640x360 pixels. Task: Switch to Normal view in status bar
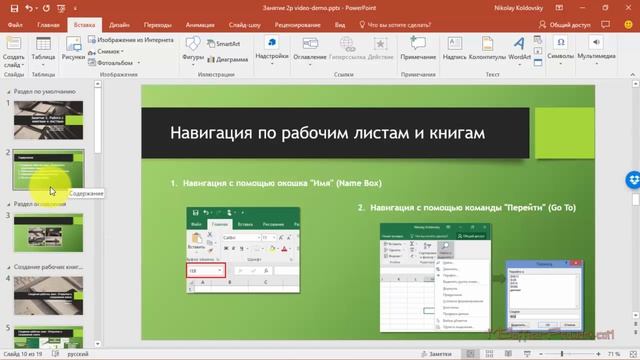point(470,354)
